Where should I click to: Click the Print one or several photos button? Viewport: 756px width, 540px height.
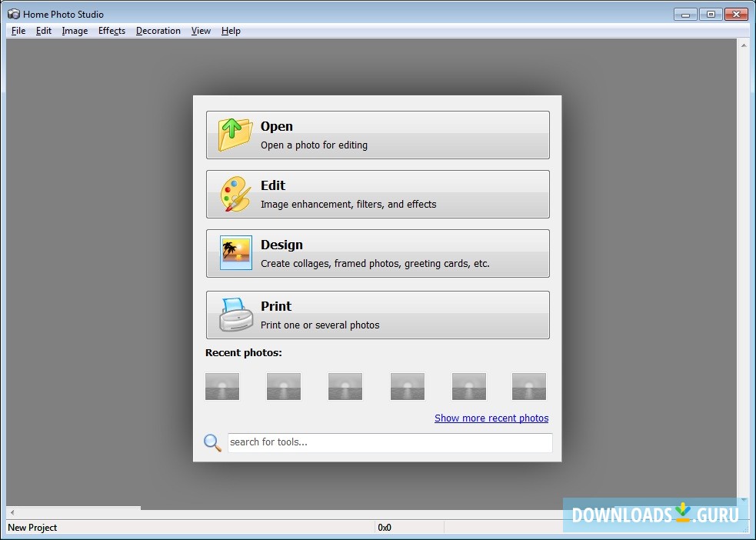378,315
